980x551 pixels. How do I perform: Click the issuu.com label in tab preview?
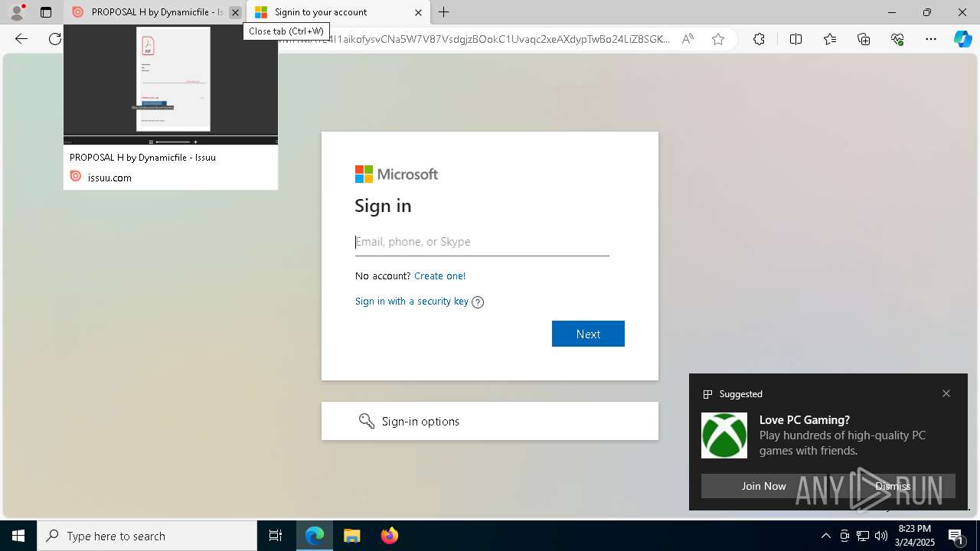click(x=109, y=178)
